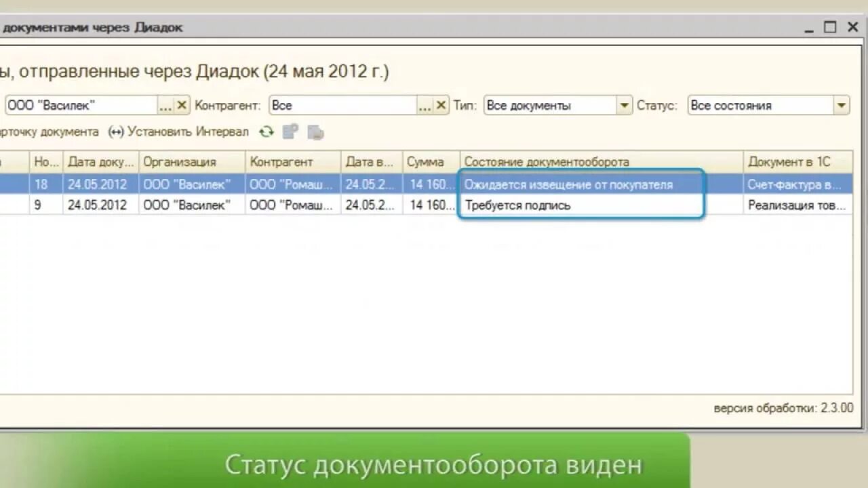Click the 24.05.2012 date in row 9
The width and height of the screenshot is (868, 488).
click(101, 205)
